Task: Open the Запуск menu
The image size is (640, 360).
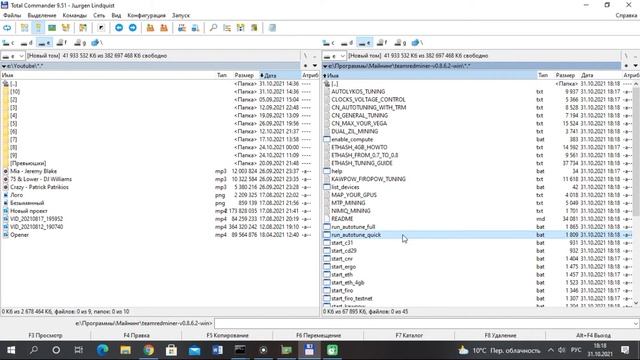Action: pyautogui.click(x=181, y=15)
